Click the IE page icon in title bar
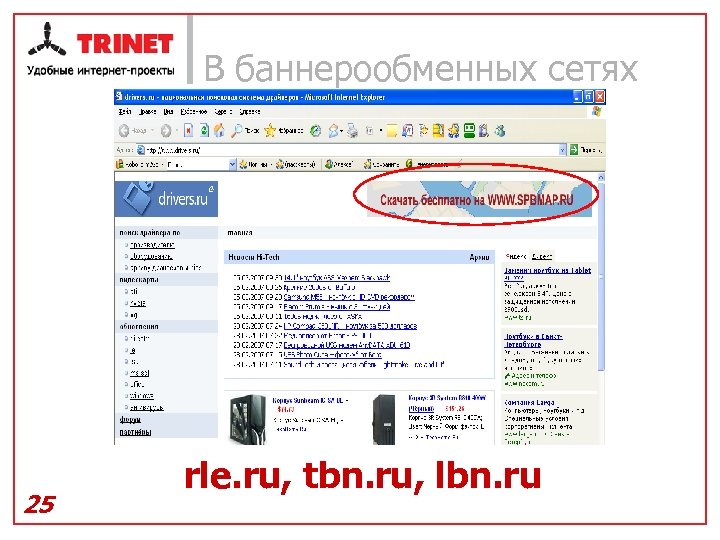The height and width of the screenshot is (540, 720). tap(119, 96)
